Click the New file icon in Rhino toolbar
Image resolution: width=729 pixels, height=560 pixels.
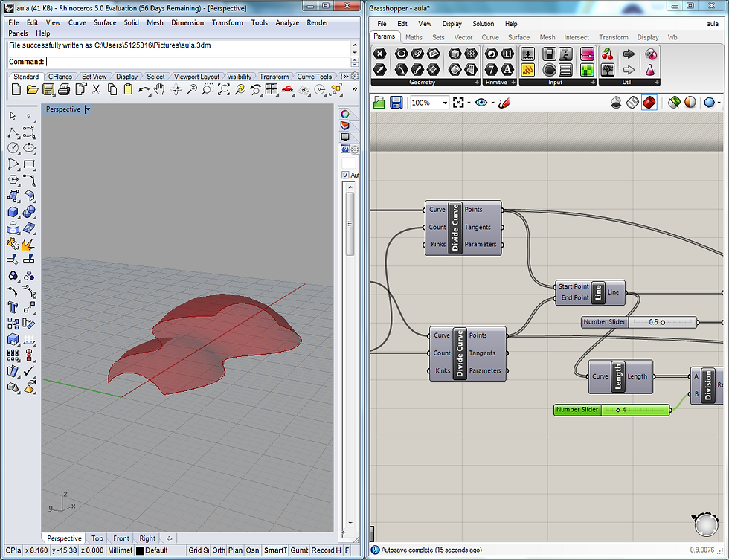click(x=16, y=90)
